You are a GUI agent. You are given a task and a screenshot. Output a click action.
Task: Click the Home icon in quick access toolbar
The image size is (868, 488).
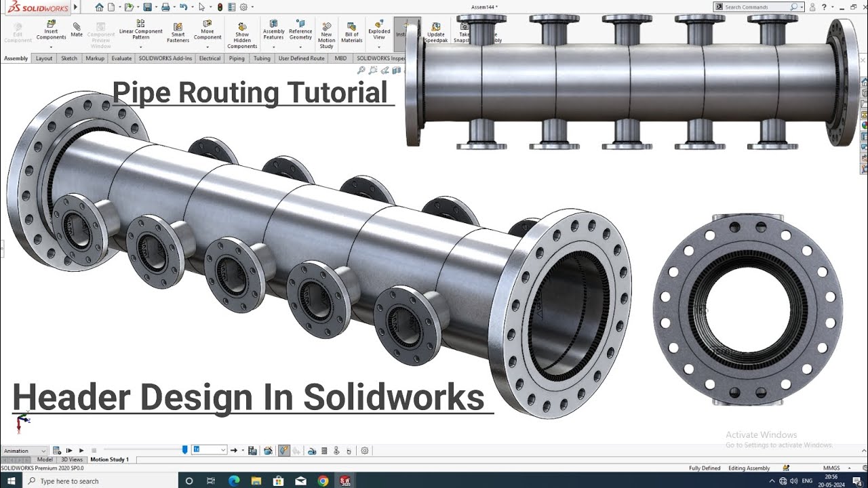point(99,7)
